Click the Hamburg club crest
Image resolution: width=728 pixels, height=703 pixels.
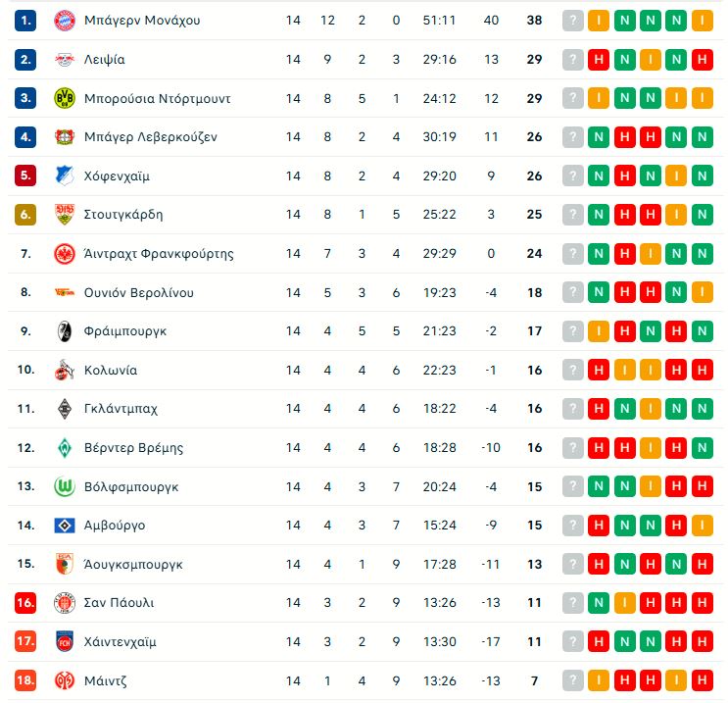pos(64,526)
